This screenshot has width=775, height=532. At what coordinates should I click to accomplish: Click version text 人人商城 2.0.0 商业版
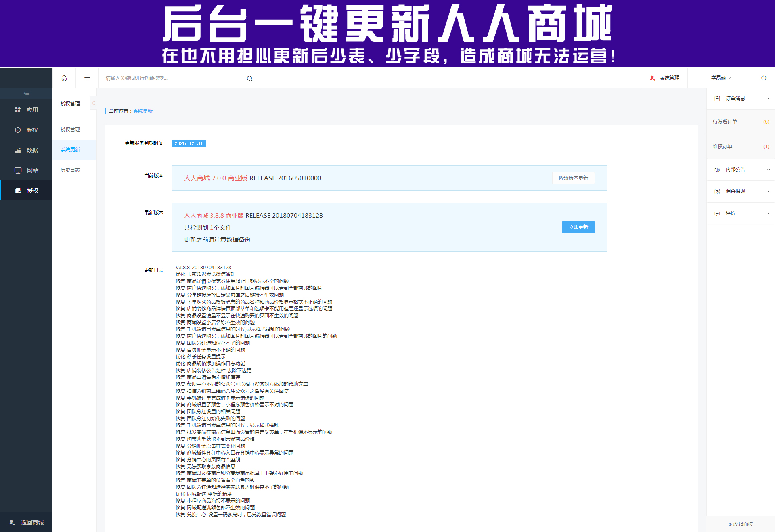click(x=216, y=178)
